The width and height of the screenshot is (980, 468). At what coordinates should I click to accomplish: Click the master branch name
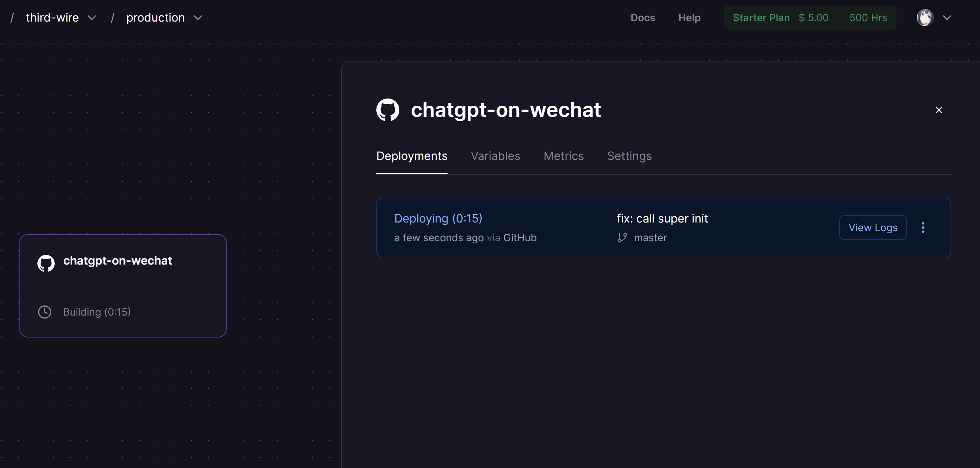[x=650, y=238]
